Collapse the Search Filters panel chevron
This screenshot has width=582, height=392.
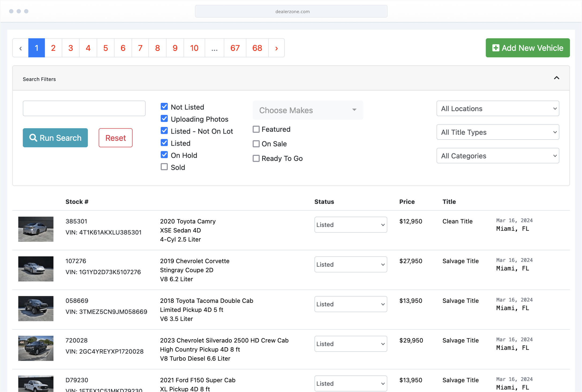tap(556, 78)
